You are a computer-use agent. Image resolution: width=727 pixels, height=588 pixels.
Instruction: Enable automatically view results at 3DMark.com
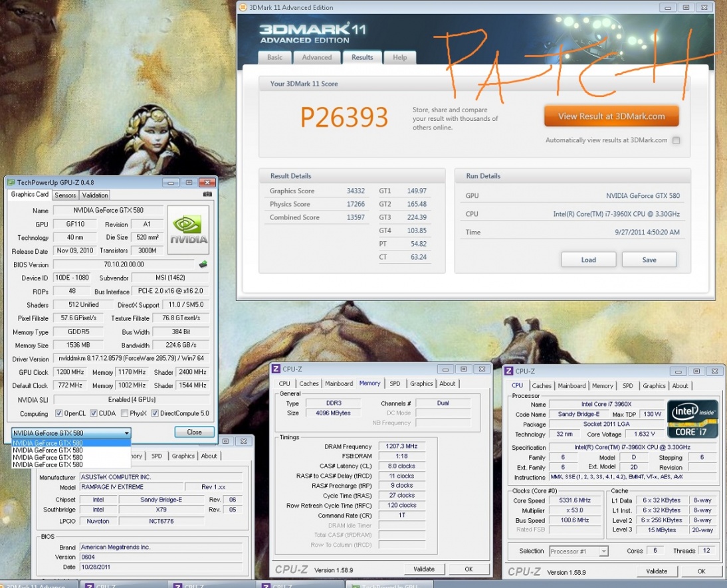[676, 140]
